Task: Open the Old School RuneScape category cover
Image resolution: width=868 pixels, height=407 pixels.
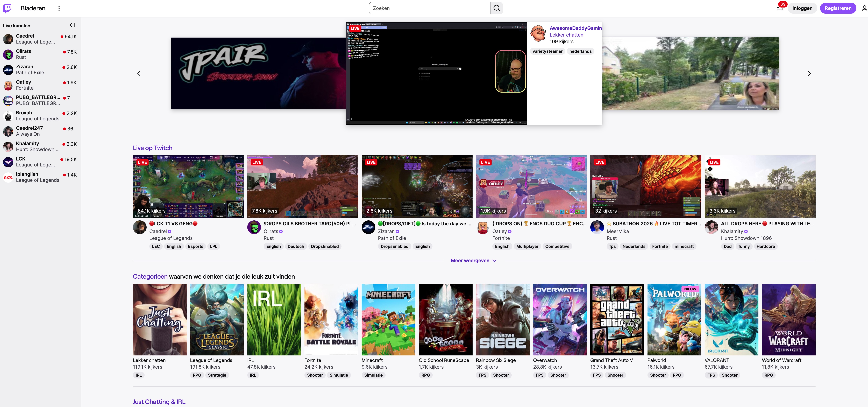Action: [445, 319]
